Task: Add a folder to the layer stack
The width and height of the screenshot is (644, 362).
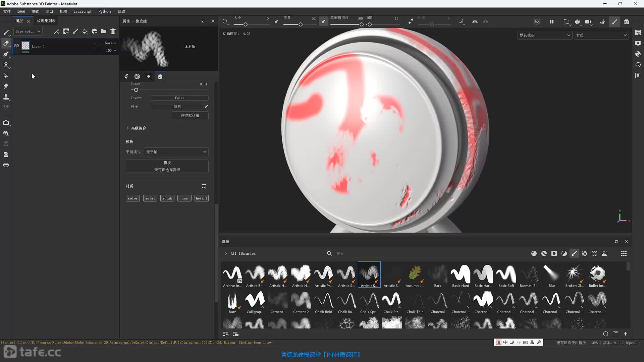Action: click(104, 31)
